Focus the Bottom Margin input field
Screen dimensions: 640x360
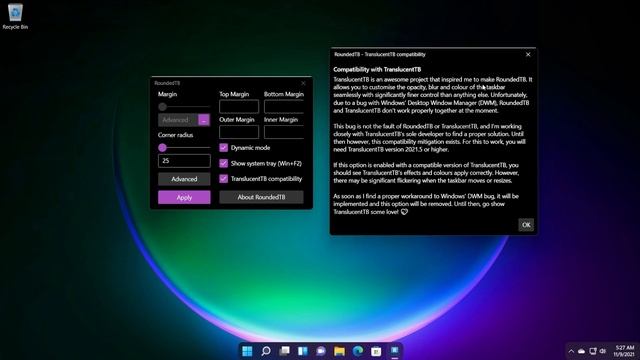coord(284,107)
